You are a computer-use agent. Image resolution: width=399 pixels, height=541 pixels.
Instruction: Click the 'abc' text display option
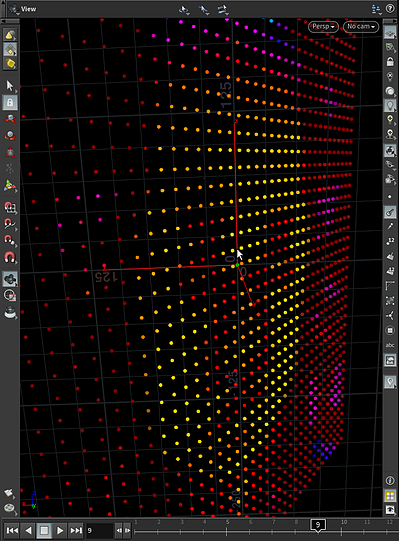click(x=390, y=345)
